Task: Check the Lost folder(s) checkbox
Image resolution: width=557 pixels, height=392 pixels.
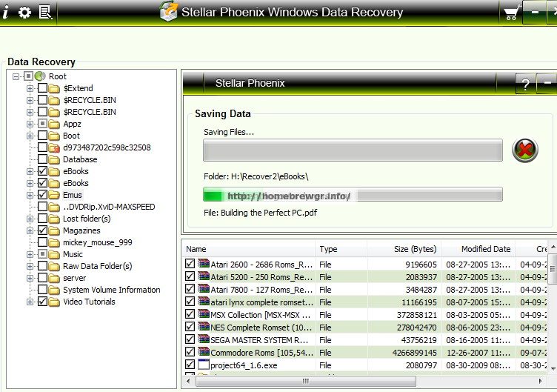Action: coord(43,219)
